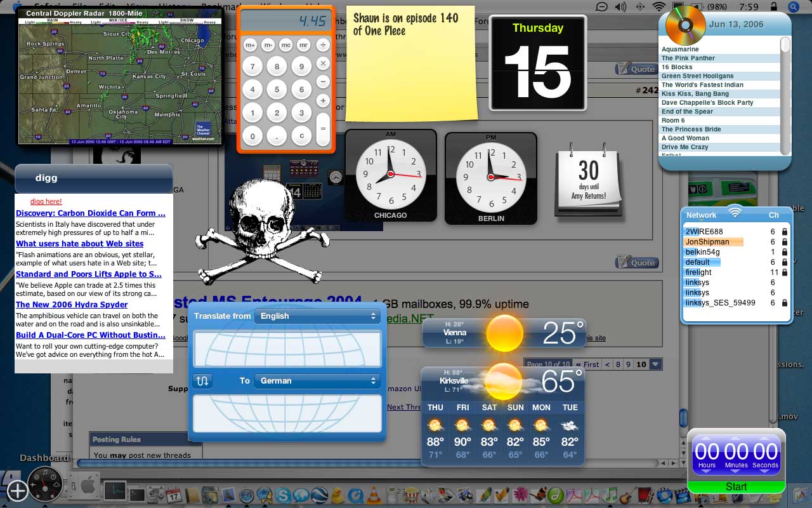812x508 pixels.
Task: Click the Berlin world clock
Action: (x=491, y=178)
